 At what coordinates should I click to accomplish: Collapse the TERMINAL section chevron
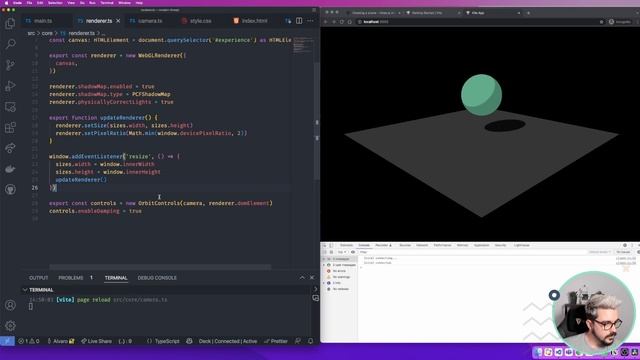click(x=25, y=290)
